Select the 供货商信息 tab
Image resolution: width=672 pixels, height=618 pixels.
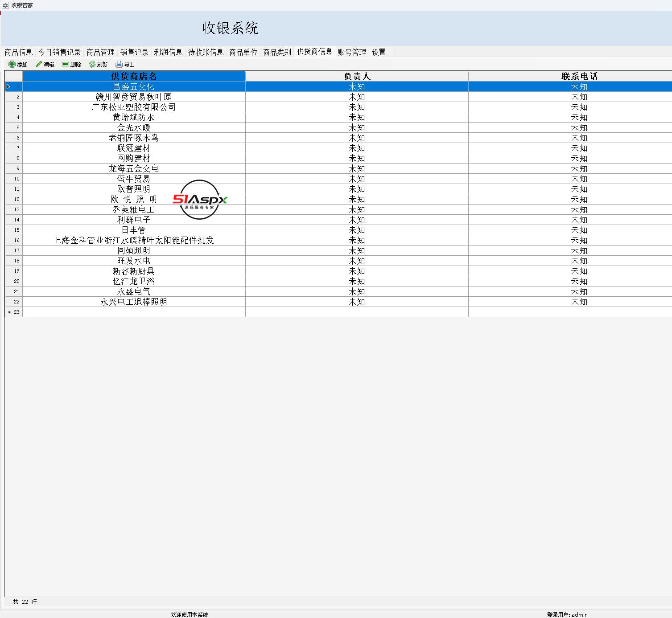[314, 51]
